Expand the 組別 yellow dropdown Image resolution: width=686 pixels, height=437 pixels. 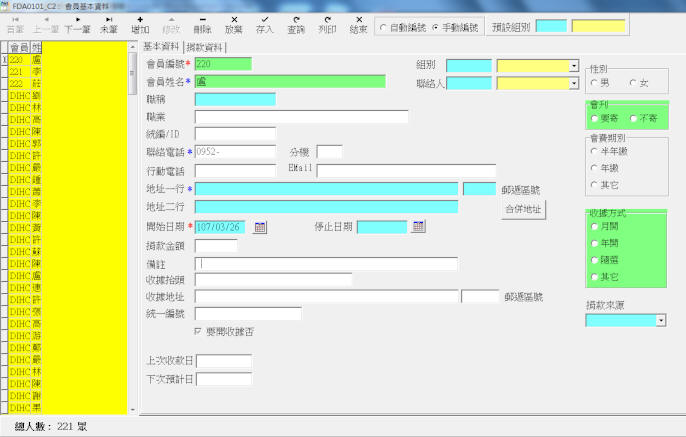[574, 66]
